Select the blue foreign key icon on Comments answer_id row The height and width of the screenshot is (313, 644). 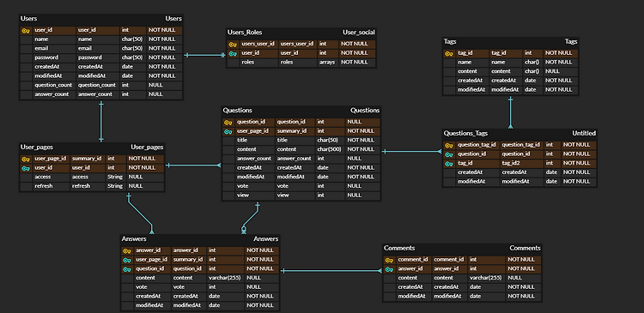(389, 269)
